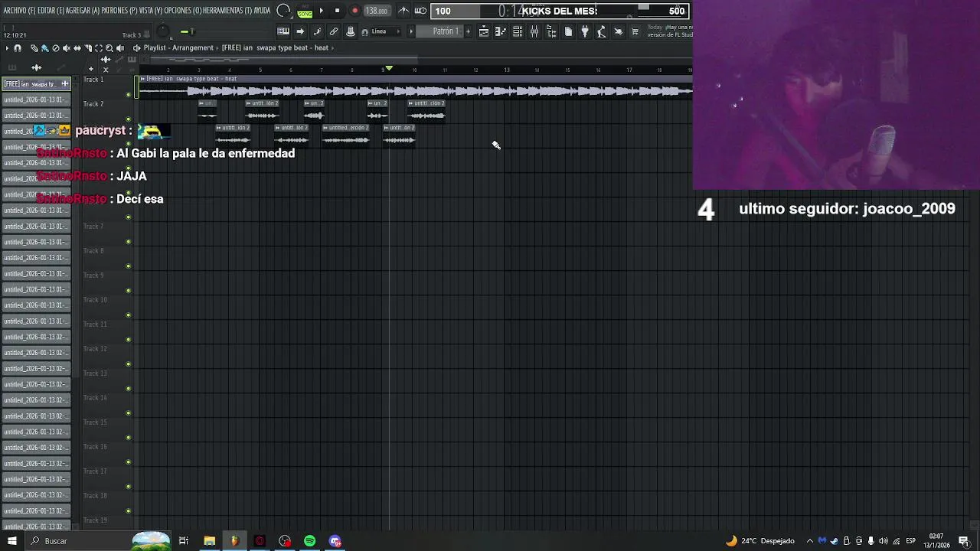Image resolution: width=980 pixels, height=551 pixels.
Task: Open the Browser view icon
Action: 551,31
